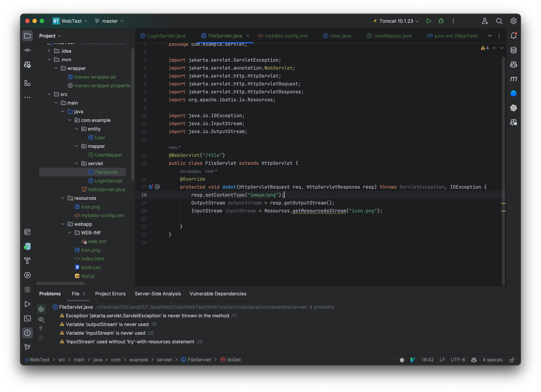
Task: Toggle the file read-only lock in status bar
Action: click(x=512, y=360)
